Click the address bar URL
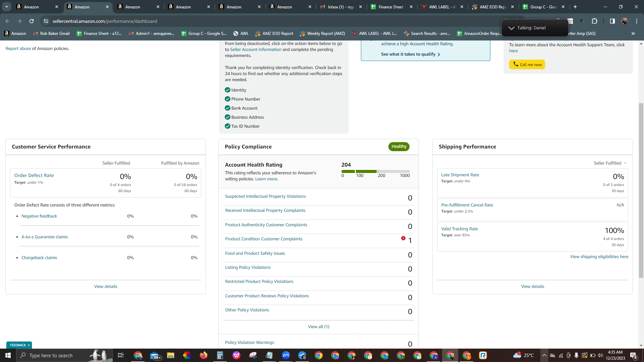Viewport: 644px width, 362px height. click(x=105, y=21)
